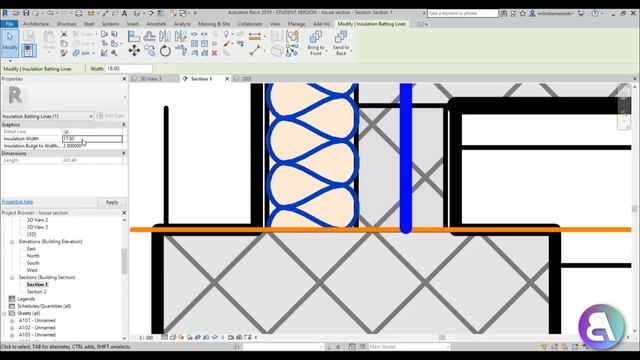Click the Insulation Width value field
This screenshot has width=640, height=360.
(x=92, y=139)
